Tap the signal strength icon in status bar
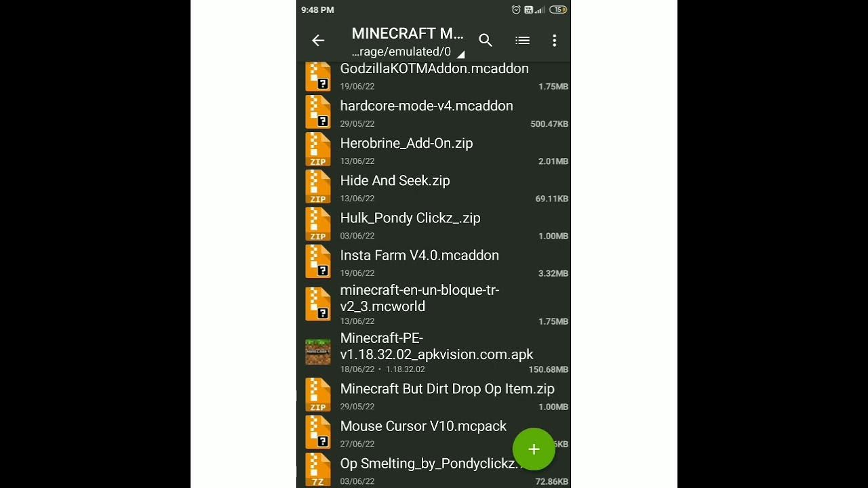Image resolution: width=868 pixels, height=488 pixels. point(540,9)
